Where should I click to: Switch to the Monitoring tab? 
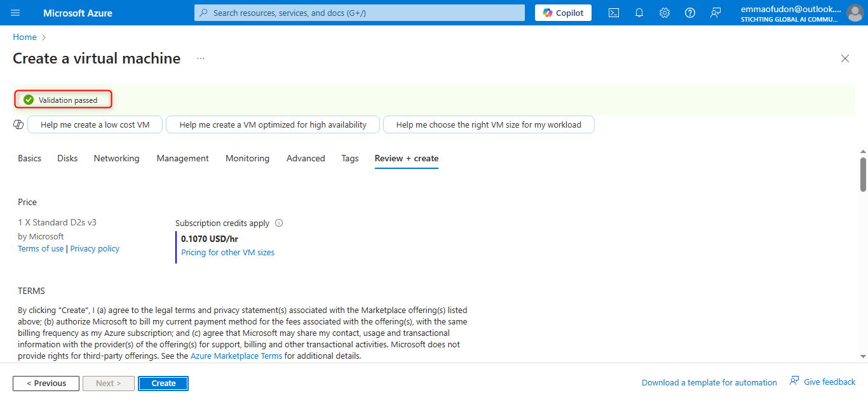[247, 159]
